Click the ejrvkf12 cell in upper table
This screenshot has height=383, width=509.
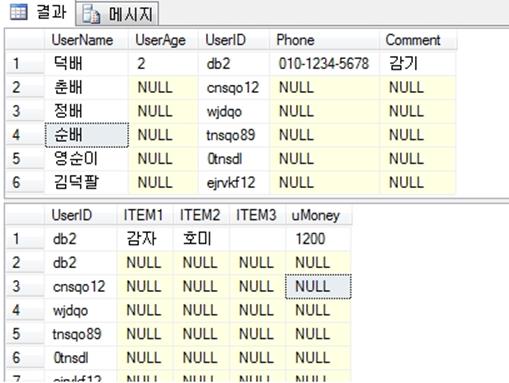pos(233,182)
